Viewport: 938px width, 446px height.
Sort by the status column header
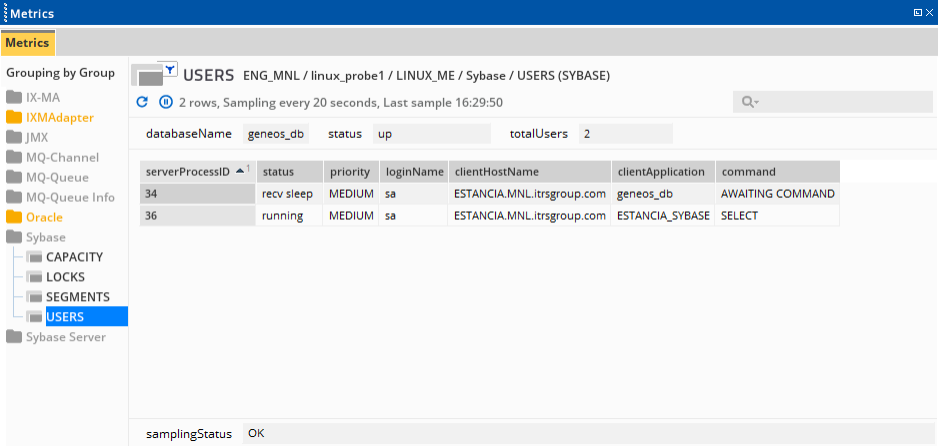[290, 172]
